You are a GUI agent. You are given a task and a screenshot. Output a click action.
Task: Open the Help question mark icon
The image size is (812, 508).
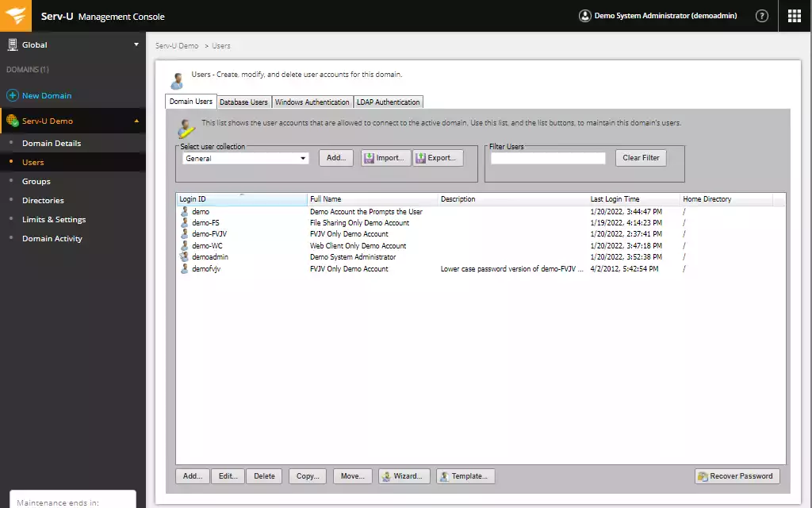pos(762,15)
